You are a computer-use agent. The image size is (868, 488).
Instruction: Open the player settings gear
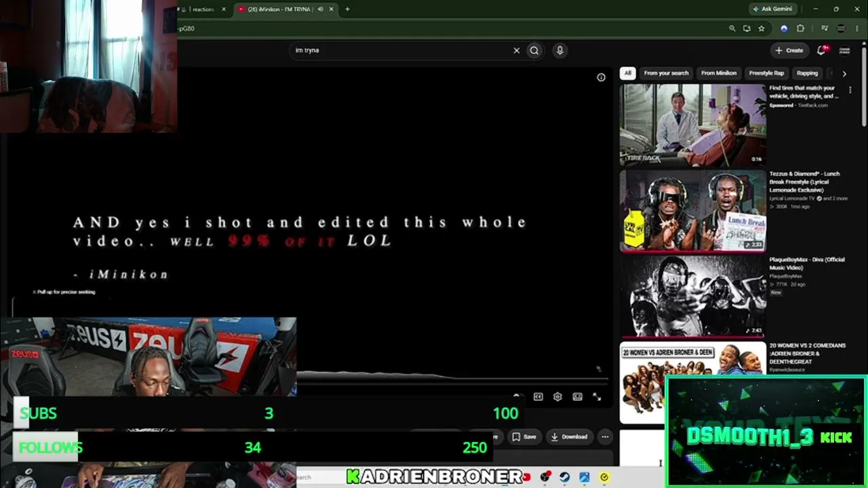point(557,397)
